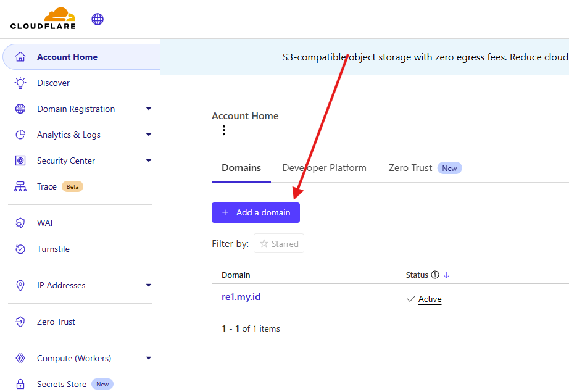This screenshot has width=569, height=392.
Task: Click the Zero Trust sidebar icon
Action: (x=20, y=322)
